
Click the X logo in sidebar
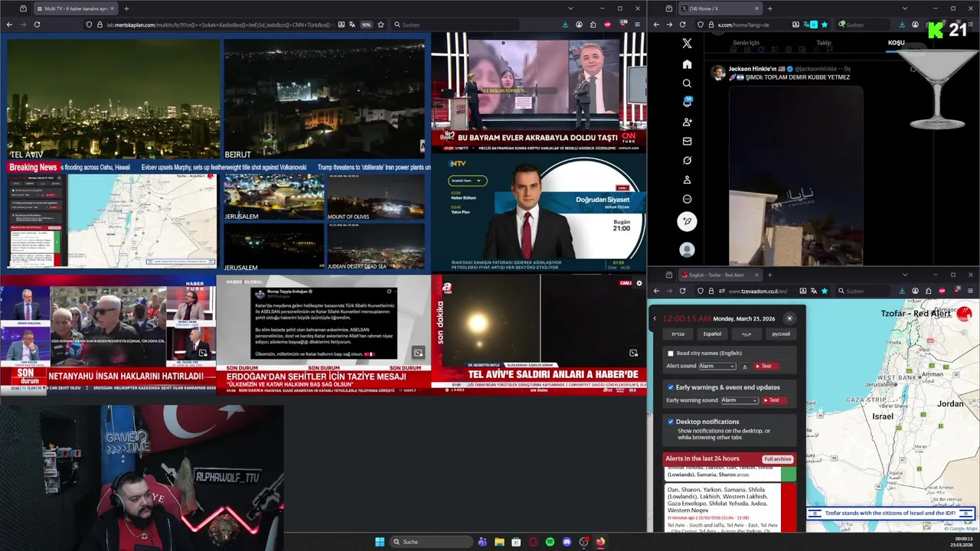(687, 44)
